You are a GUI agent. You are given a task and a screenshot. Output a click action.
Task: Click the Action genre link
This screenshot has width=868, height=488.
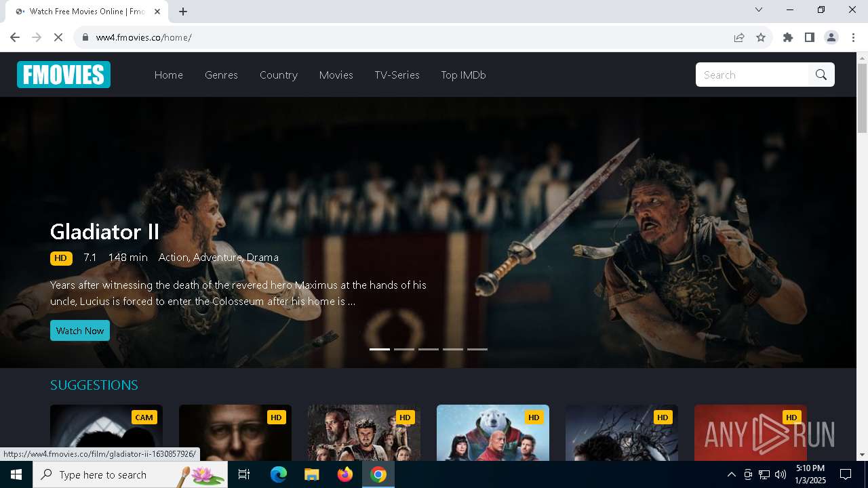pos(174,258)
